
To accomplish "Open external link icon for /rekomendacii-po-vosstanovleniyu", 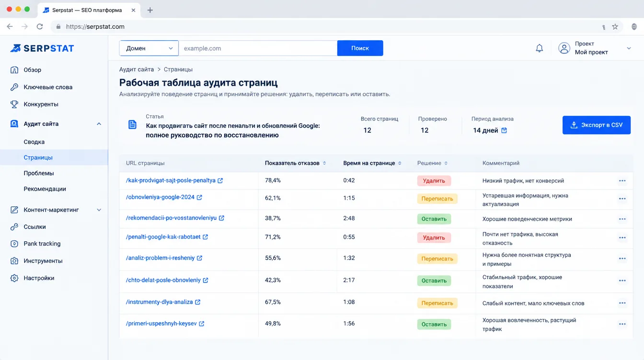I will pyautogui.click(x=221, y=218).
